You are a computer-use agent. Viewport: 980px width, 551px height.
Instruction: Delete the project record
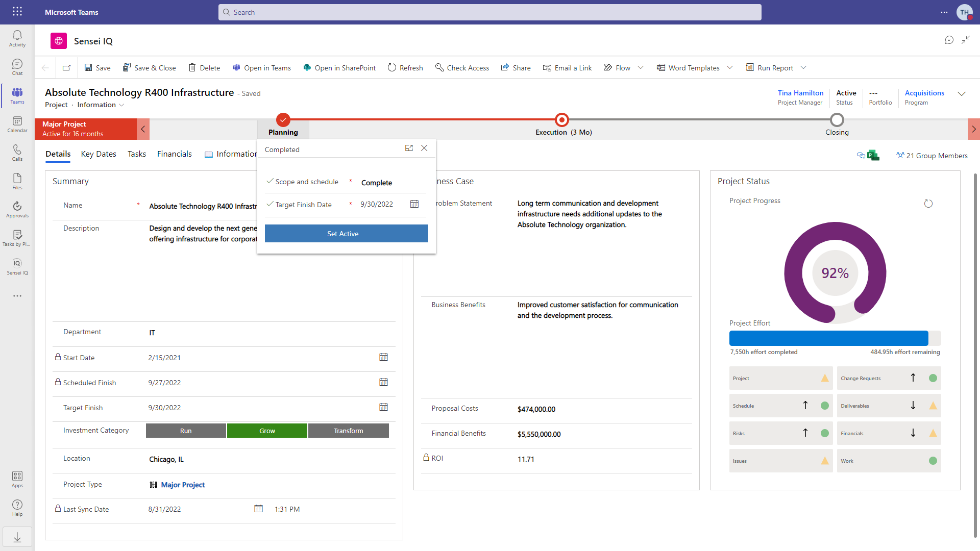click(204, 68)
